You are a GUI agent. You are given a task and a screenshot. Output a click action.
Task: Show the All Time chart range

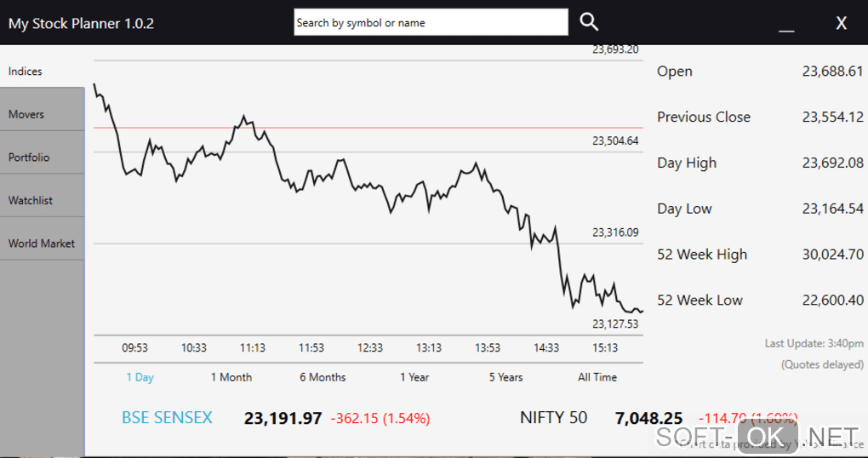point(597,377)
